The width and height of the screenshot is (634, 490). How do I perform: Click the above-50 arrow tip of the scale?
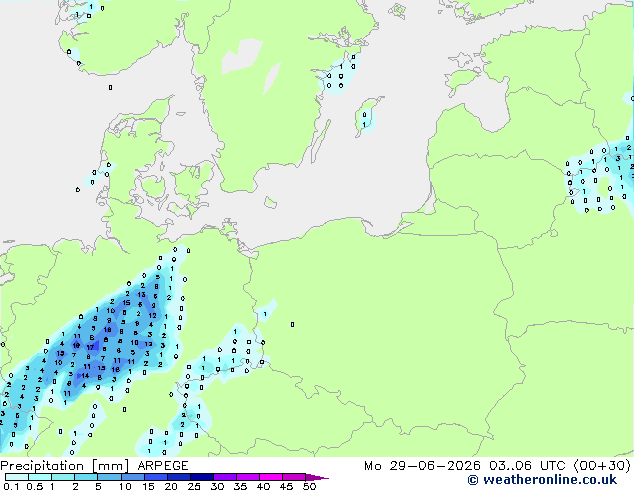tap(317, 477)
